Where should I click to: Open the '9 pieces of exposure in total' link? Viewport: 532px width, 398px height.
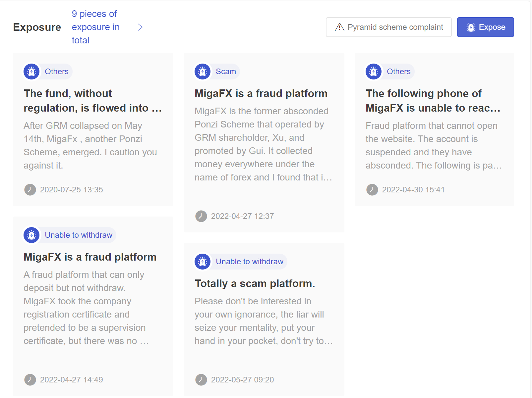[x=96, y=27]
